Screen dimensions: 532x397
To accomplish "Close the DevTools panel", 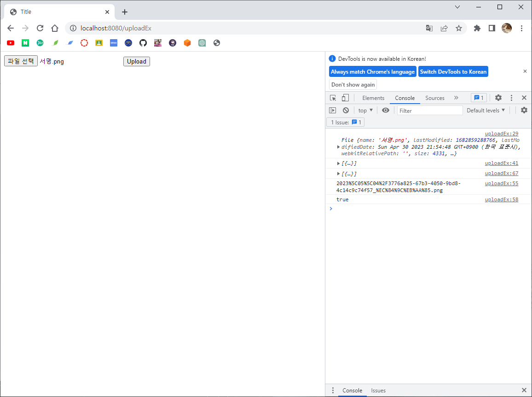I will 524,98.
